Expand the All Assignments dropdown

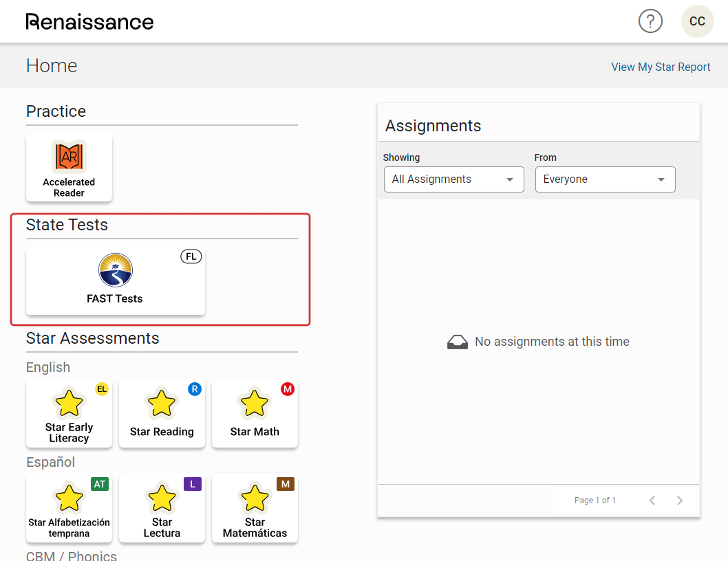453,179
